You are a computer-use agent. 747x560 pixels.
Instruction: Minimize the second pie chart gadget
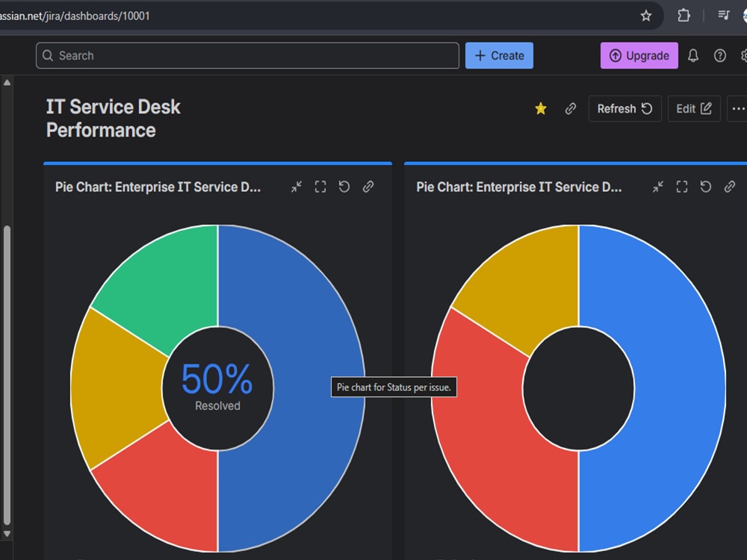[658, 187]
